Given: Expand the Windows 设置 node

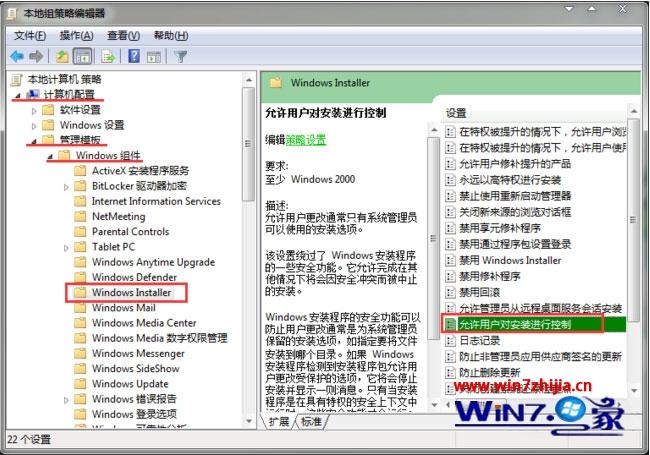Looking at the screenshot, I should (34, 126).
